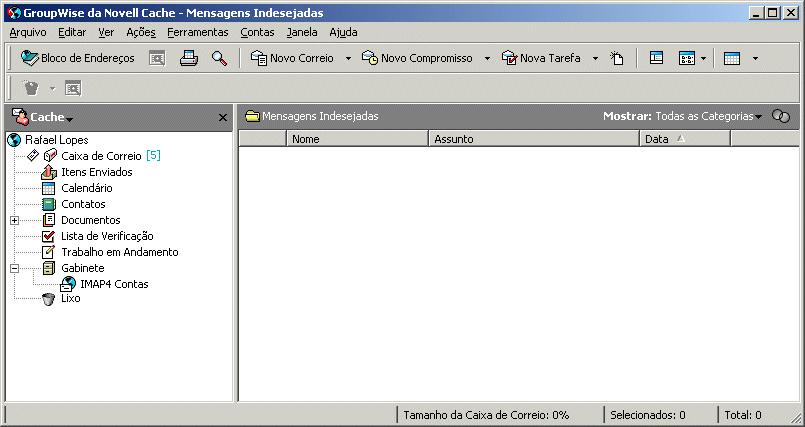
Task: Click the list view icon in toolbar
Action: 656,58
